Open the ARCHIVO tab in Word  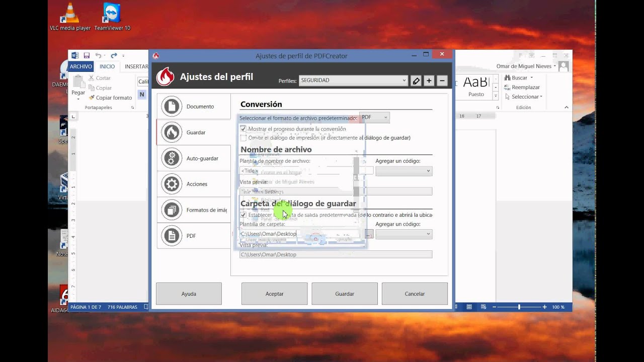click(81, 66)
